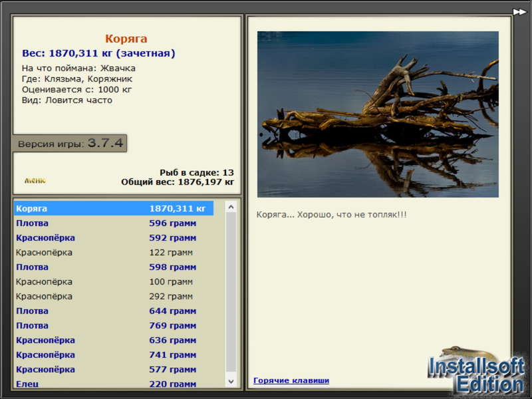Click scrollbar down arrow in fish list
532x399 pixels.
click(231, 381)
